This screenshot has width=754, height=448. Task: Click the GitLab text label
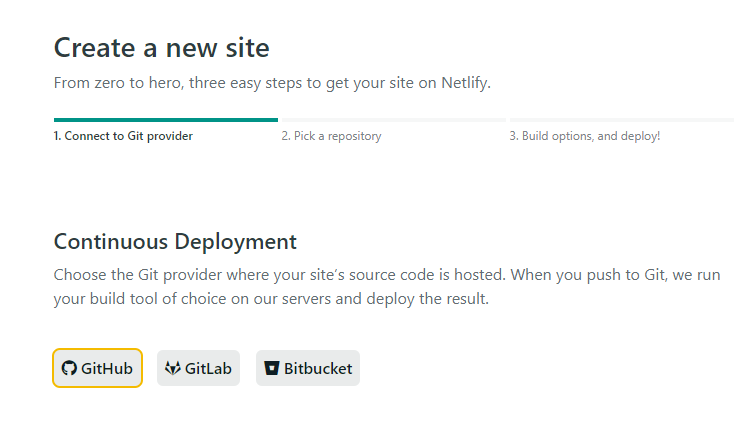pyautogui.click(x=208, y=368)
